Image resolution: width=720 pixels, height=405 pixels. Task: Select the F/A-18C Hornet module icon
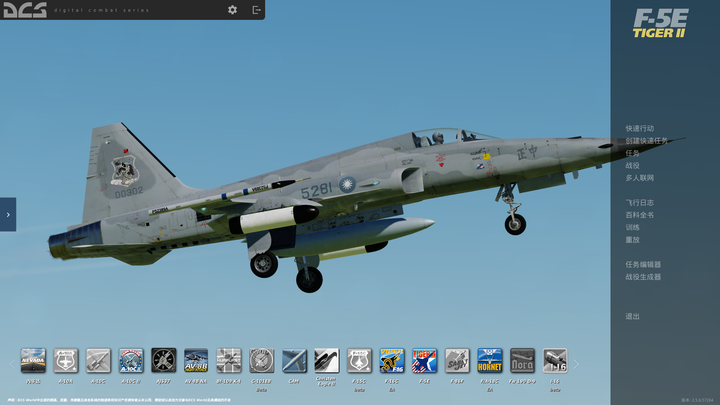tap(489, 360)
